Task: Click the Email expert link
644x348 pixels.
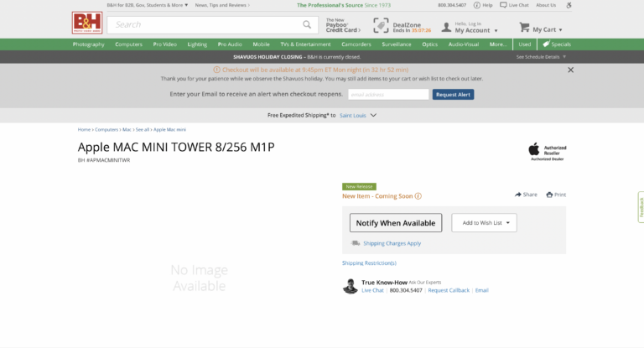Action: coord(482,290)
